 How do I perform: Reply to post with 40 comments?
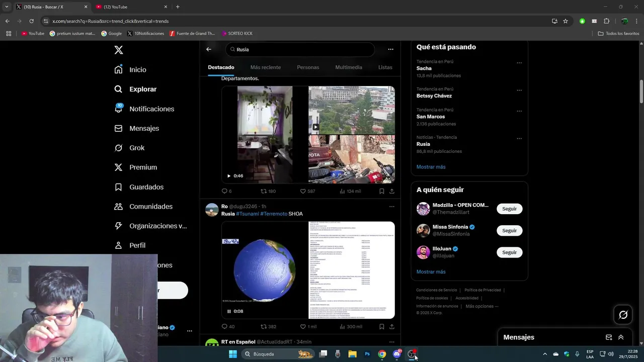[228, 326]
